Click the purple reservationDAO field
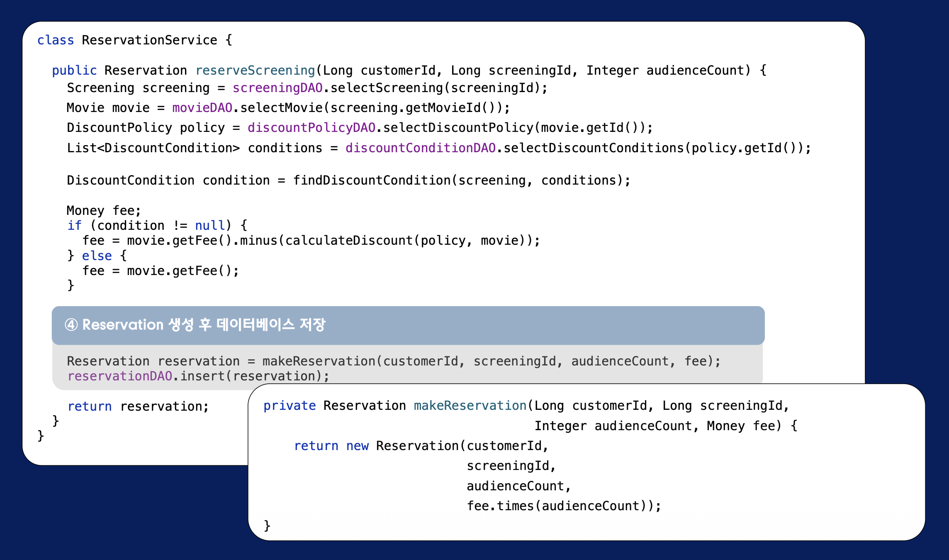The width and height of the screenshot is (949, 560). point(119,376)
